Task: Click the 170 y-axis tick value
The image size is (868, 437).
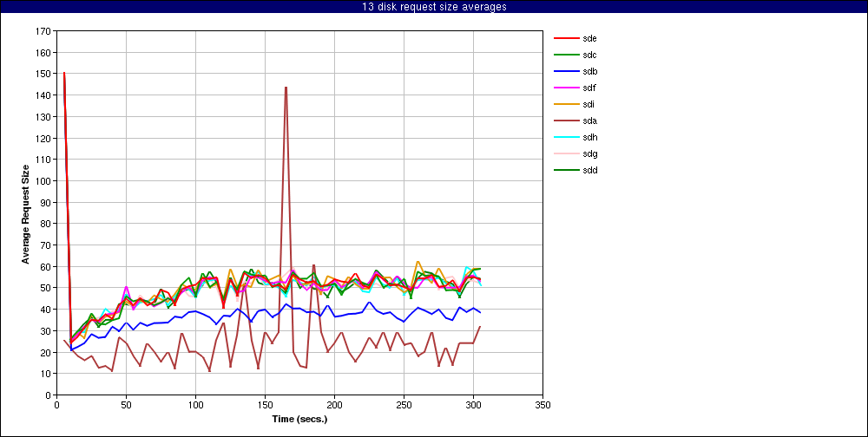Action: click(43, 31)
